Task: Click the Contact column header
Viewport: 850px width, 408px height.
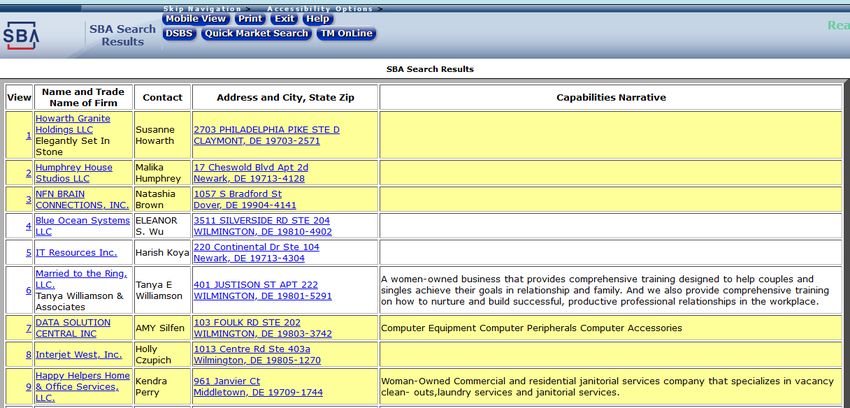Action: [163, 98]
